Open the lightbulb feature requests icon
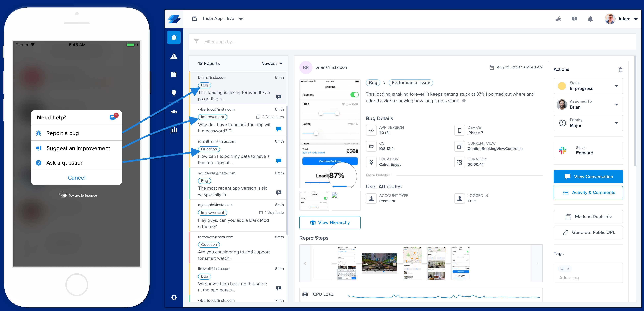This screenshot has height=311, width=644. (x=174, y=93)
